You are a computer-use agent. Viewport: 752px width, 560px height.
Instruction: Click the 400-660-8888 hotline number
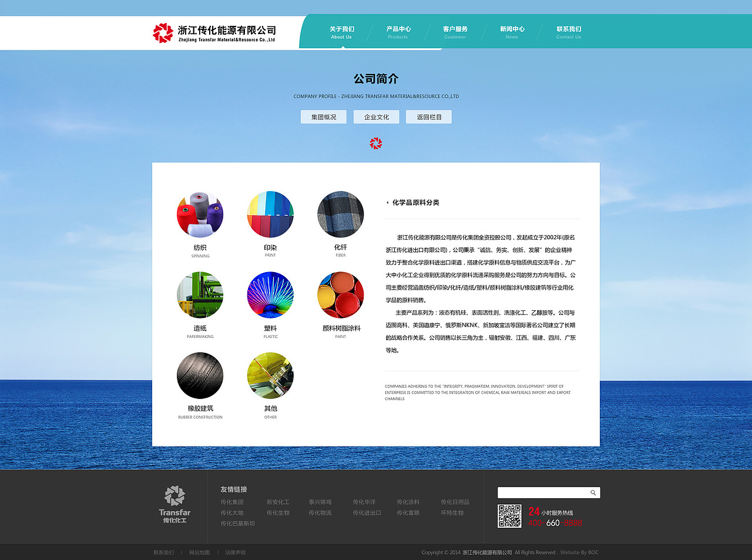click(555, 523)
